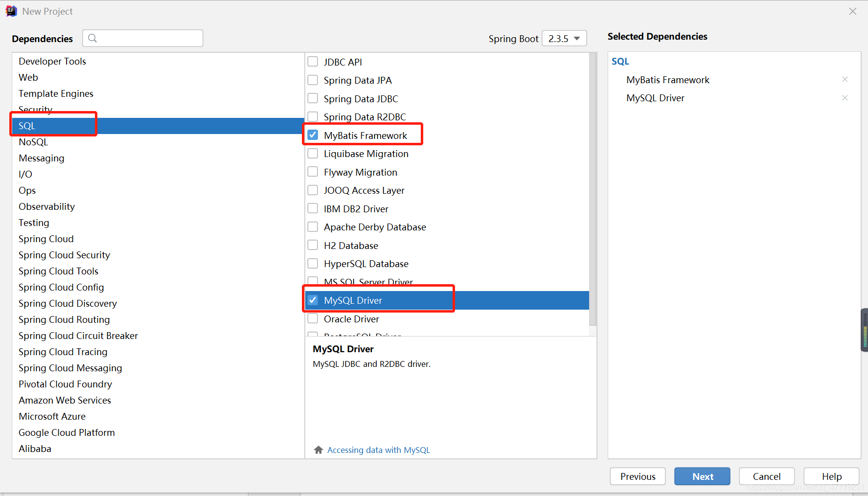Cancel the New Project wizard
Screen dimensions: 868x496
click(x=767, y=476)
